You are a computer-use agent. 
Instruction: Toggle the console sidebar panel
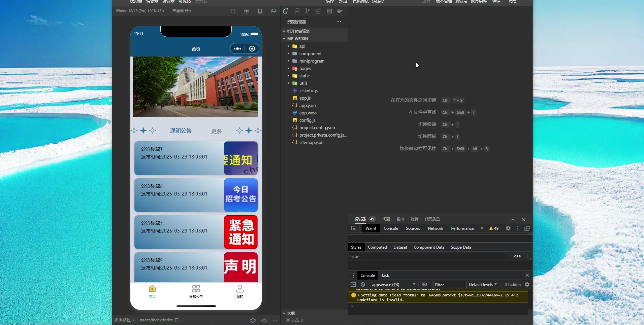coord(353,284)
